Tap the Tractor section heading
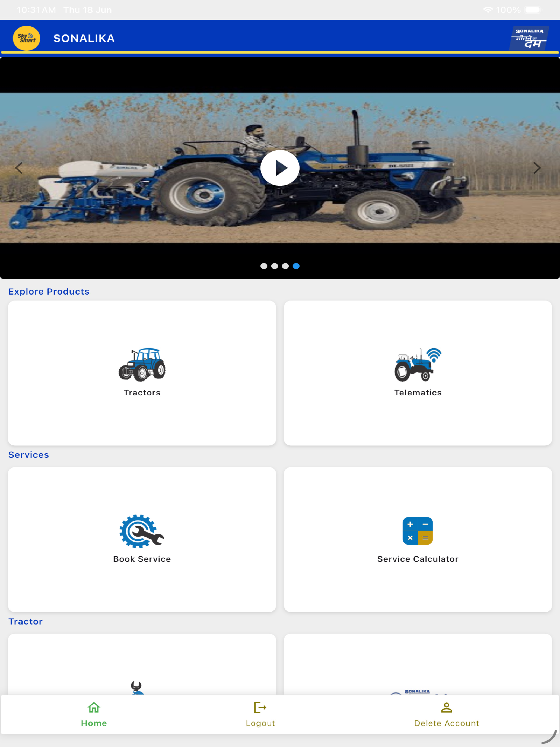The height and width of the screenshot is (747, 560). click(x=26, y=621)
